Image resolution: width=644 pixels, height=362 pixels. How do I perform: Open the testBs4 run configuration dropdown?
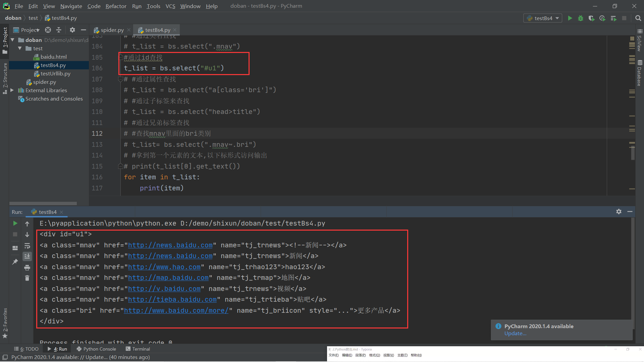(x=543, y=18)
